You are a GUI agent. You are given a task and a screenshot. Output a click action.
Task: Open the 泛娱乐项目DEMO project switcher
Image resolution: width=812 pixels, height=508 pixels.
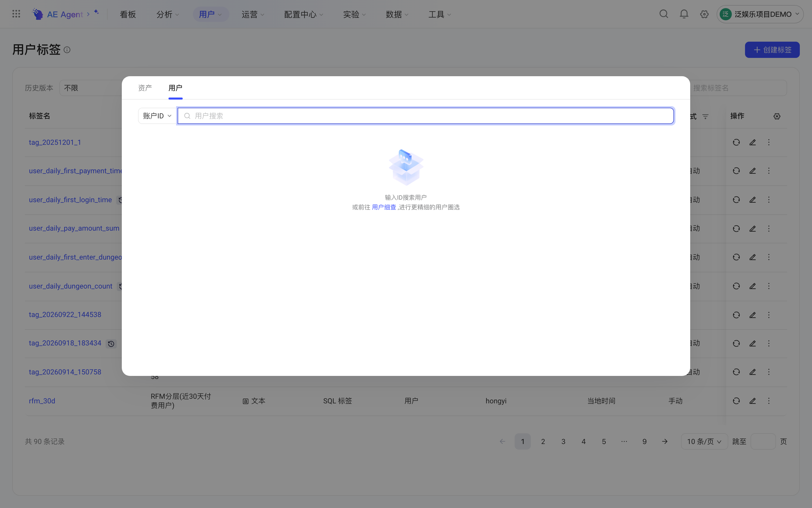coord(760,14)
